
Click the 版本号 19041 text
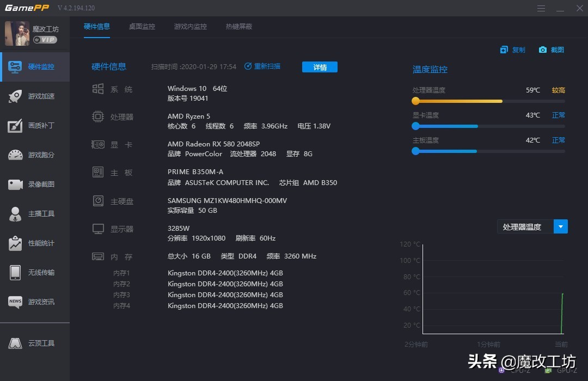click(188, 99)
